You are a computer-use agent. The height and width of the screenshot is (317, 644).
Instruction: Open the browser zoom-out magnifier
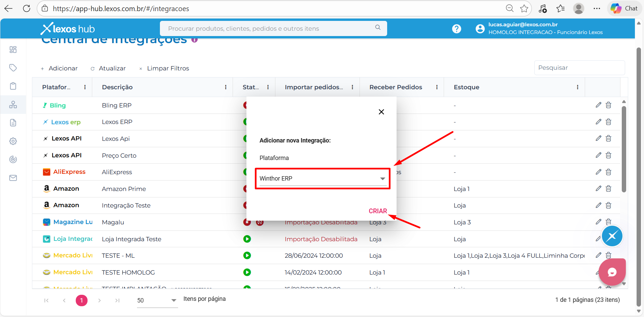click(x=510, y=8)
